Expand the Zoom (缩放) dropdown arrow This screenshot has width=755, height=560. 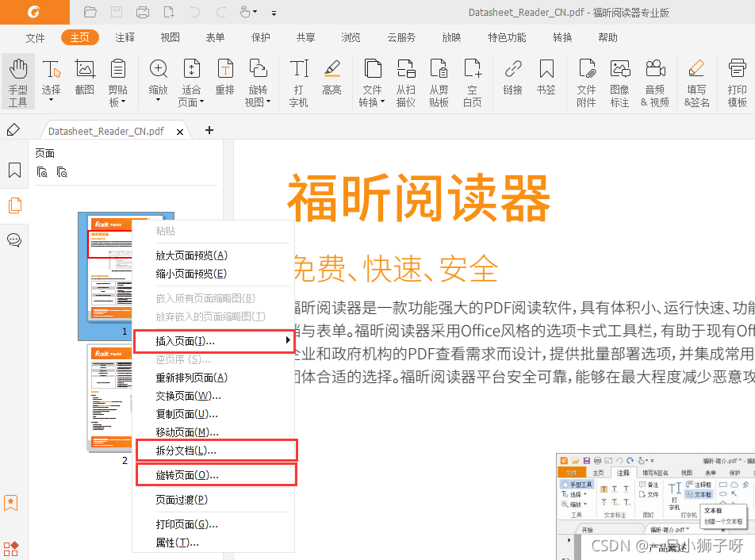pyautogui.click(x=159, y=100)
